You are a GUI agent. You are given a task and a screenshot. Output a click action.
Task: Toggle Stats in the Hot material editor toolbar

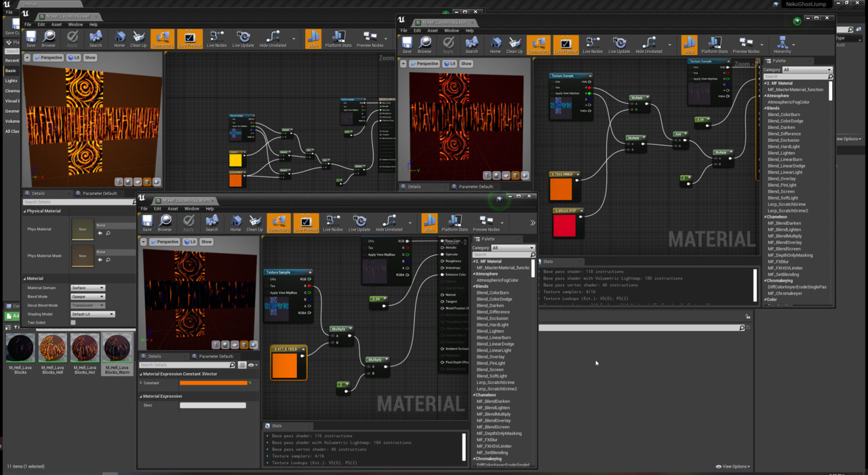tap(689, 45)
